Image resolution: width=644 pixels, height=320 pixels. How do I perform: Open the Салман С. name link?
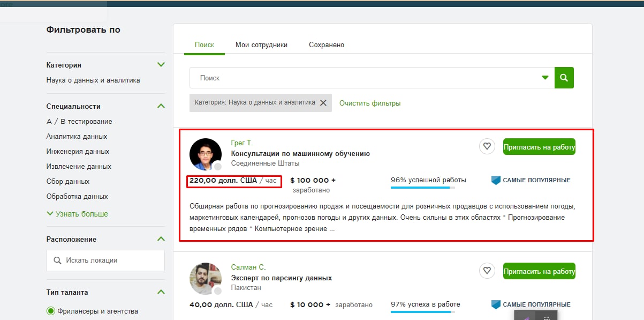tap(248, 267)
